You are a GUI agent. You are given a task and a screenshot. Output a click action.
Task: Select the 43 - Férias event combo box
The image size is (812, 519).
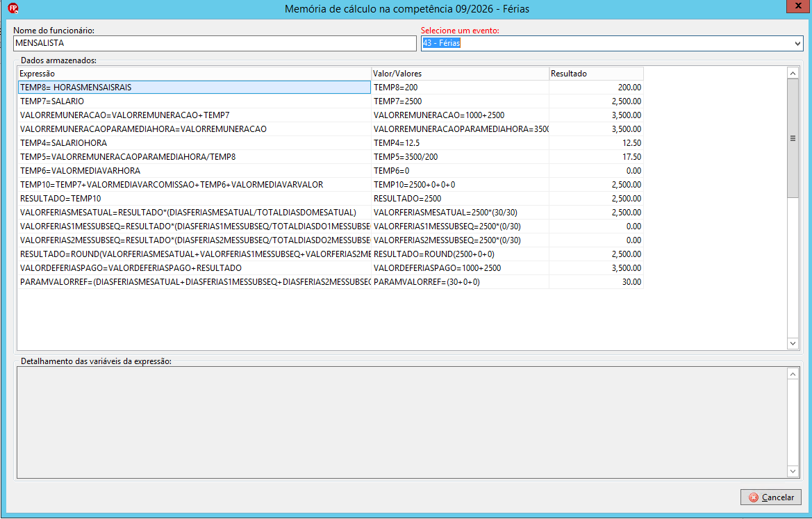tap(611, 44)
